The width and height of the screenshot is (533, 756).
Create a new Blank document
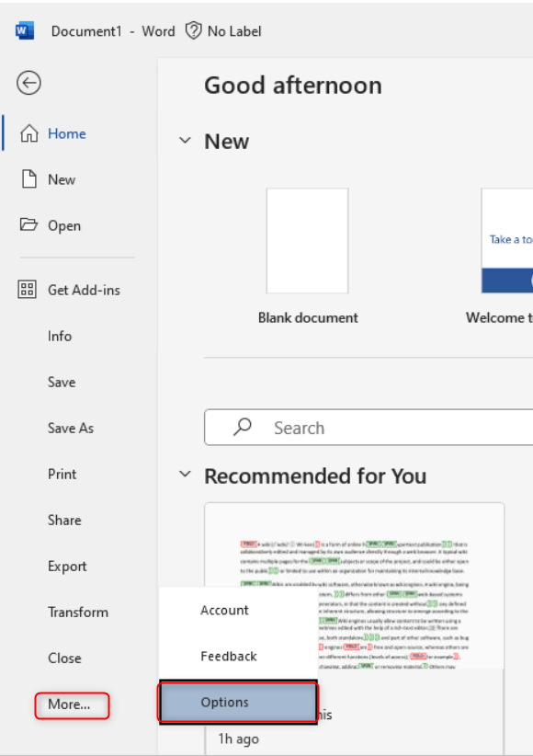pyautogui.click(x=307, y=240)
